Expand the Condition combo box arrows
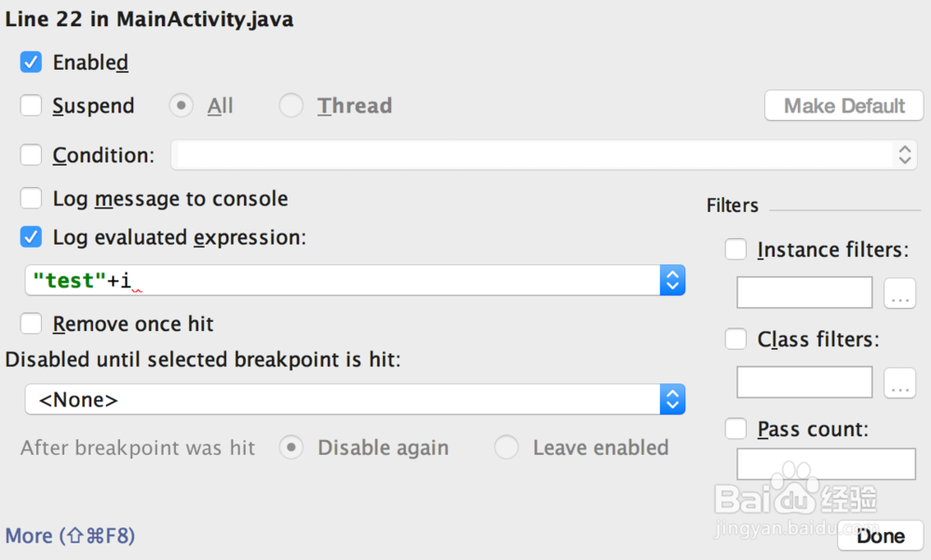The height and width of the screenshot is (560, 931). tap(905, 155)
